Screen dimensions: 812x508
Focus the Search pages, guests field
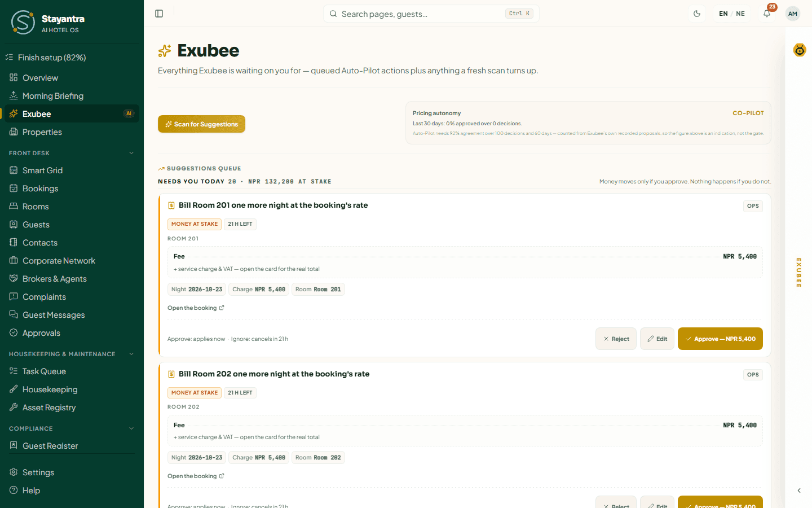[x=431, y=14]
